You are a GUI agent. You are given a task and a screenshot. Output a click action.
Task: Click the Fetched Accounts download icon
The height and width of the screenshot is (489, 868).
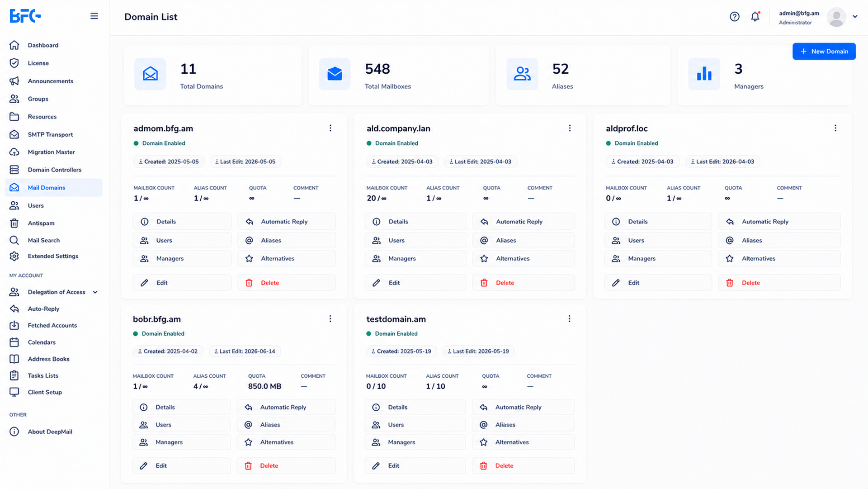(14, 325)
